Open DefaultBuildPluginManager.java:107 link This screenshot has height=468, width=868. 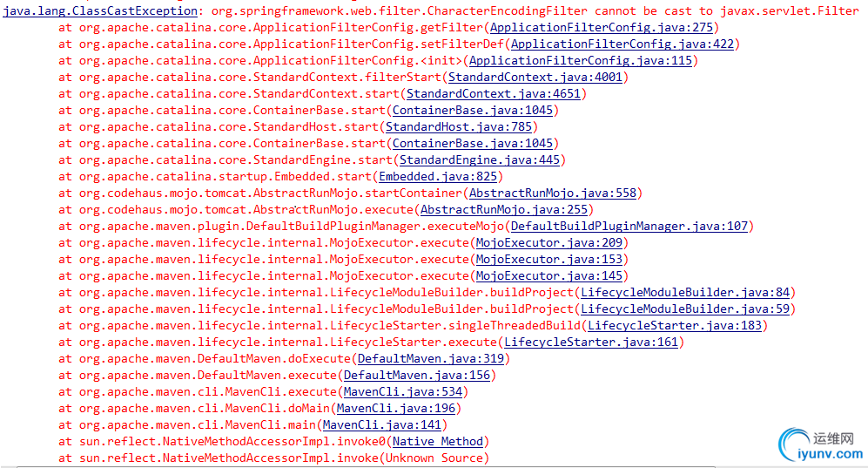[629, 227]
